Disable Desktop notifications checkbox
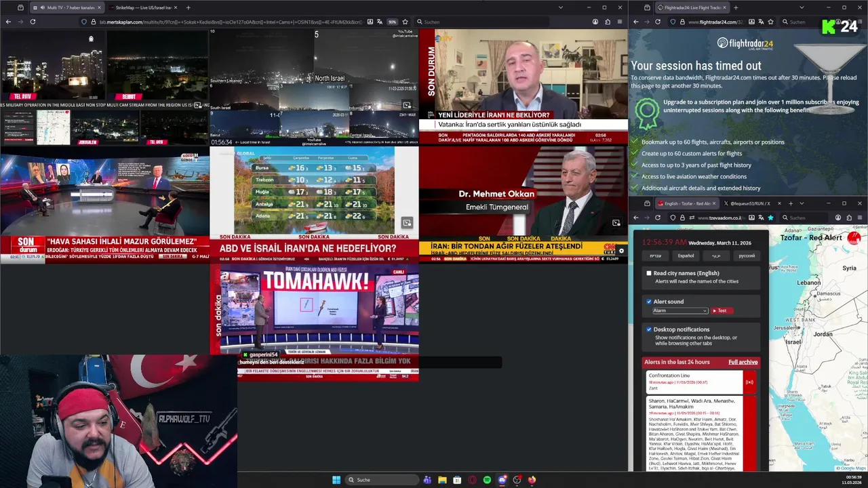 pos(649,329)
